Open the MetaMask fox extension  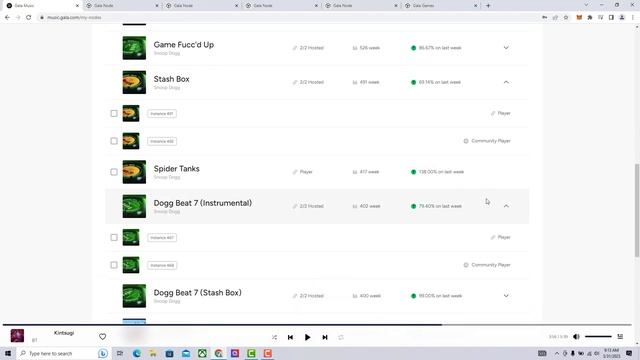tap(579, 18)
